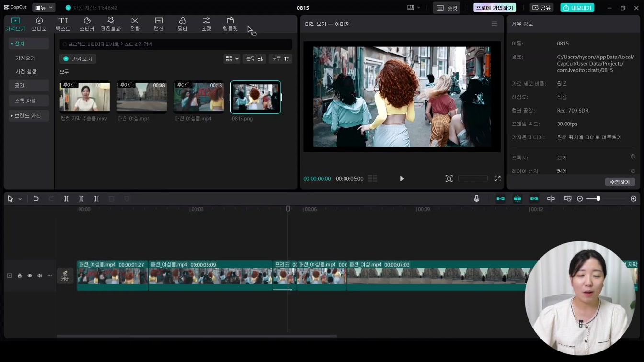
Task: Toggle auto snapping
Action: (x=517, y=199)
